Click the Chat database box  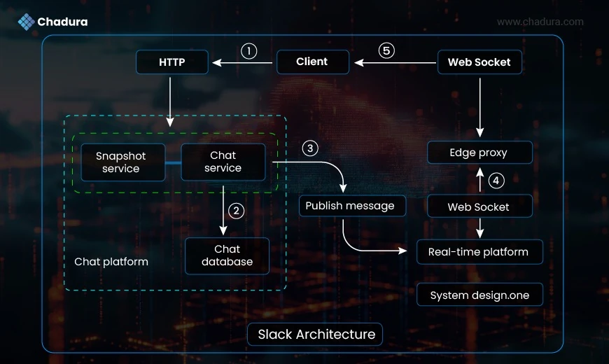click(227, 256)
